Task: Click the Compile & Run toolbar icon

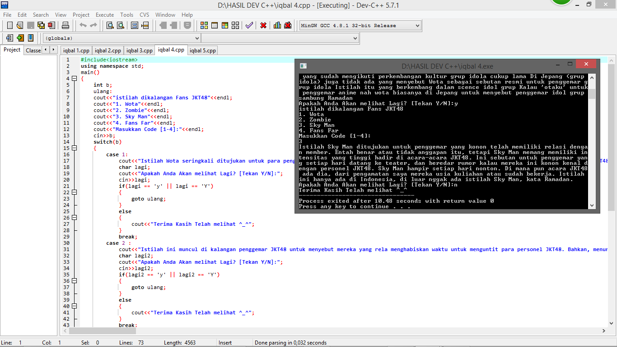Action: tap(225, 25)
